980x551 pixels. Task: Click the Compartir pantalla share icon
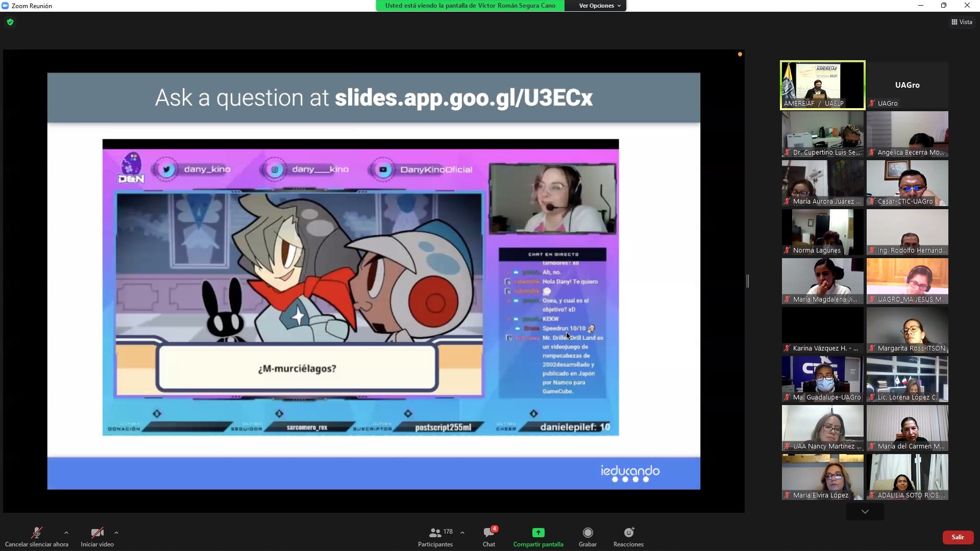(538, 533)
